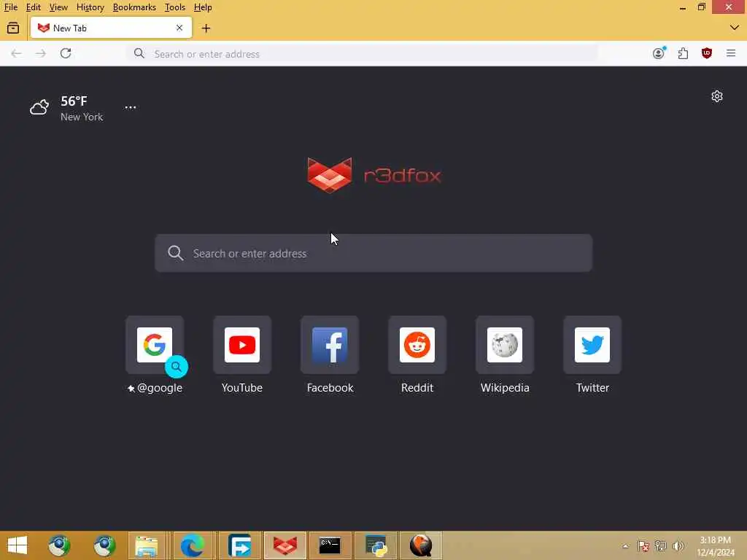747x560 pixels.
Task: Open the View menu
Action: (58, 7)
